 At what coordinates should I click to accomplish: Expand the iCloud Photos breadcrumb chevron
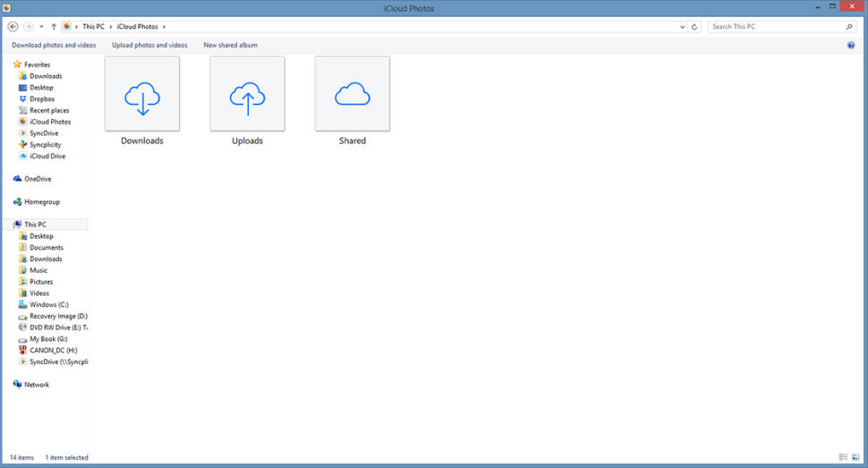(x=165, y=27)
